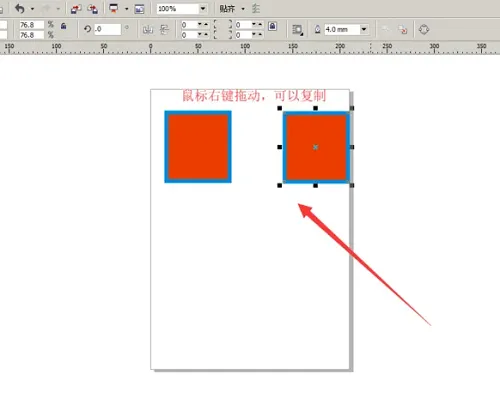Expand the Application launcher dropdown arrow

127,9
